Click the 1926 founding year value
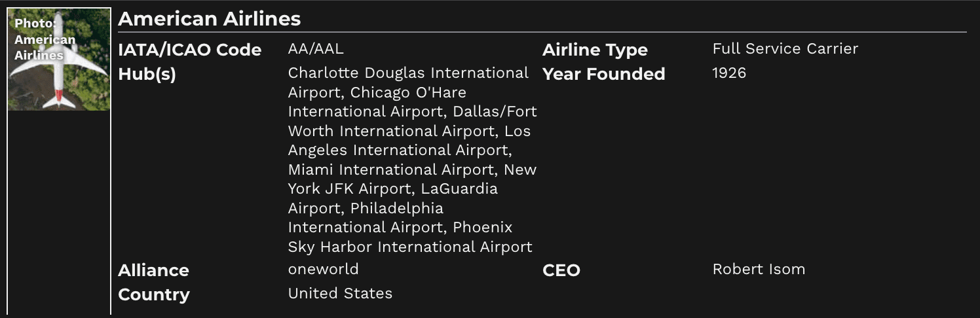980x318 pixels. pyautogui.click(x=729, y=73)
